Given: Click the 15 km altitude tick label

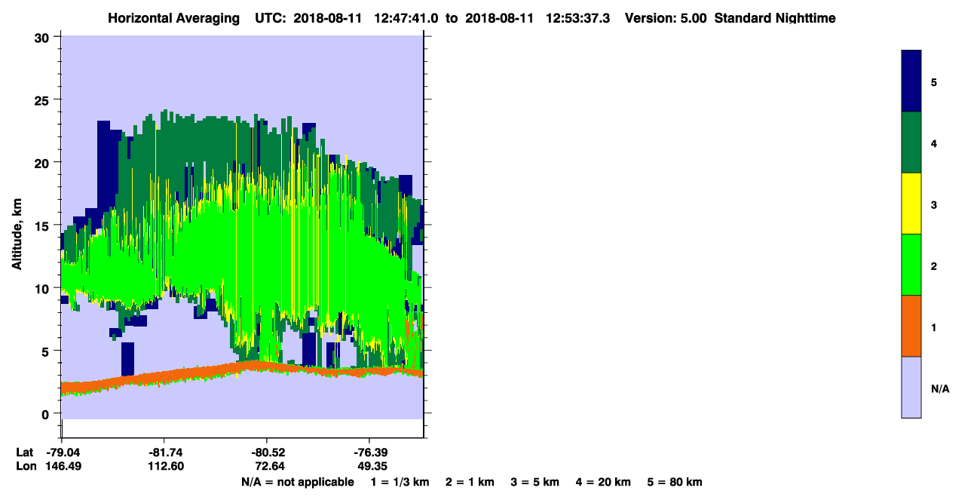Looking at the screenshot, I should [x=44, y=225].
